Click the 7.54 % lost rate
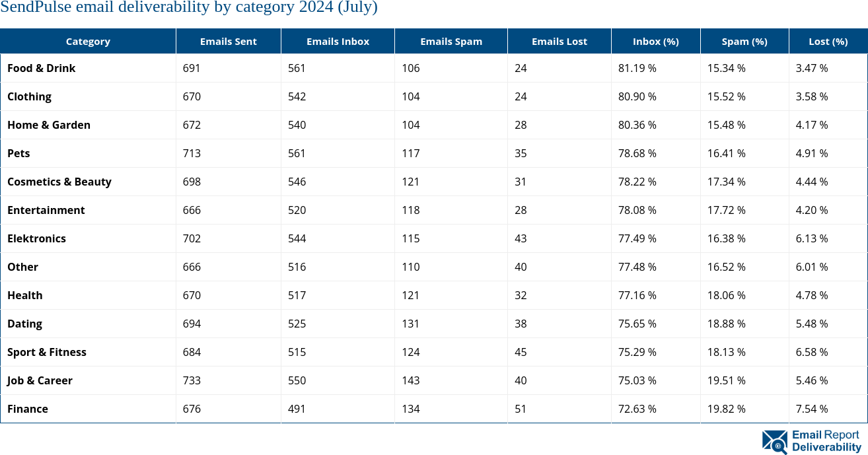The image size is (868, 455). coord(812,409)
